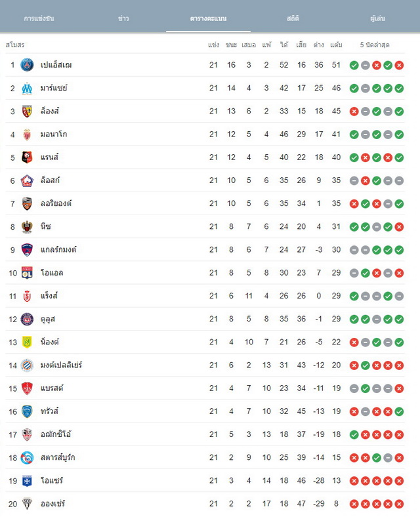
Task: Open the ข่าว news tab
Action: point(123,18)
